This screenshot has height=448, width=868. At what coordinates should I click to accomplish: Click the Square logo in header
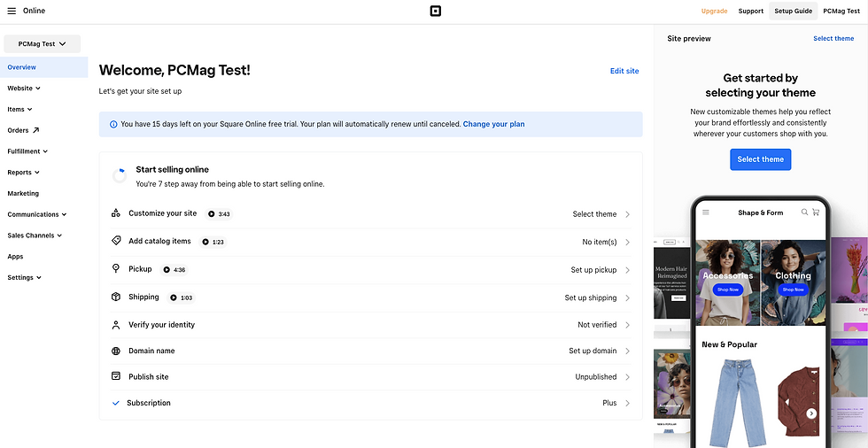click(436, 11)
